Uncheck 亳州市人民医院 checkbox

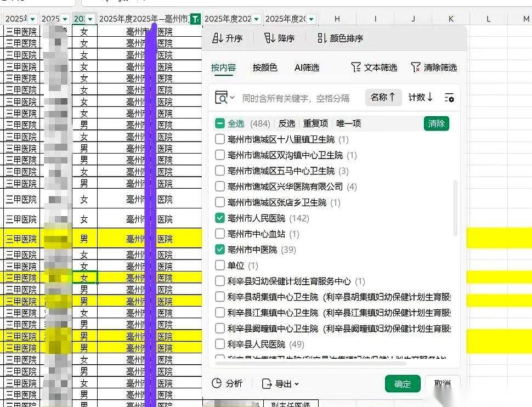[x=220, y=218]
